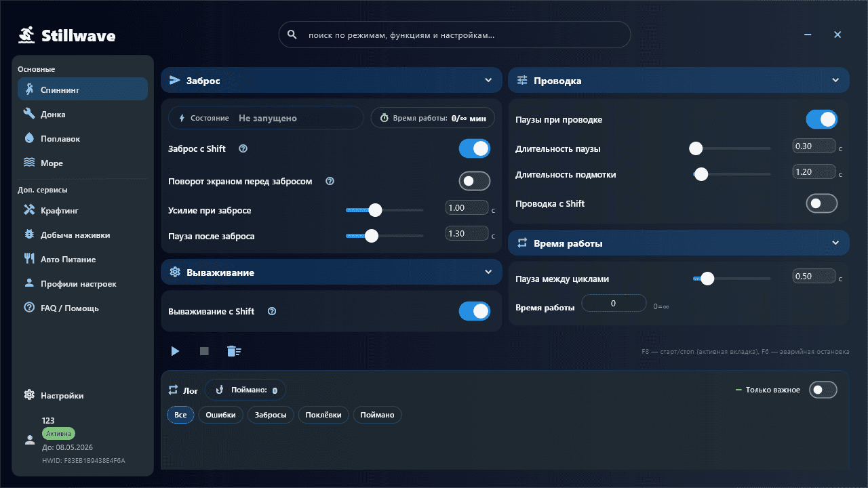Enable Поворот экраном перед забросом
The width and height of the screenshot is (868, 488).
point(474,181)
